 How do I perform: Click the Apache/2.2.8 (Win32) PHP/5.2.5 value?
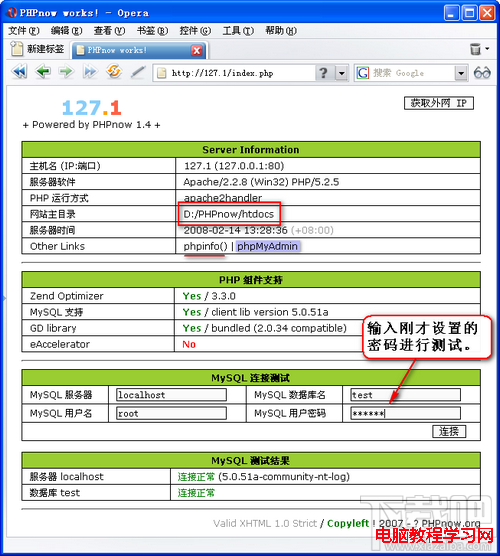261,182
